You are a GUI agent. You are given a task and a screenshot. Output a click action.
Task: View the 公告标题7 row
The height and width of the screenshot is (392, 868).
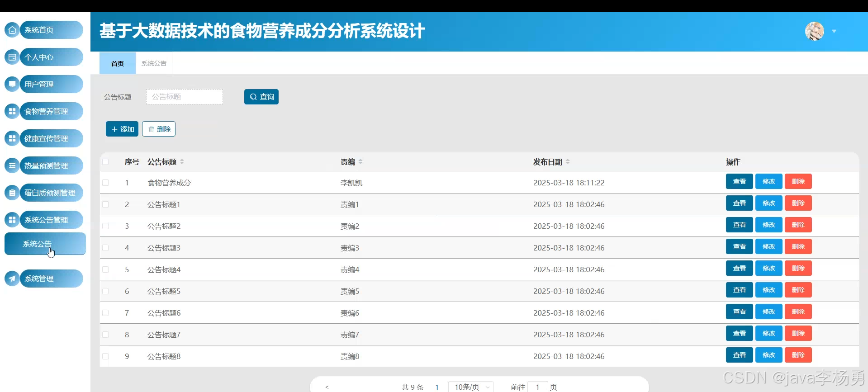[740, 333]
